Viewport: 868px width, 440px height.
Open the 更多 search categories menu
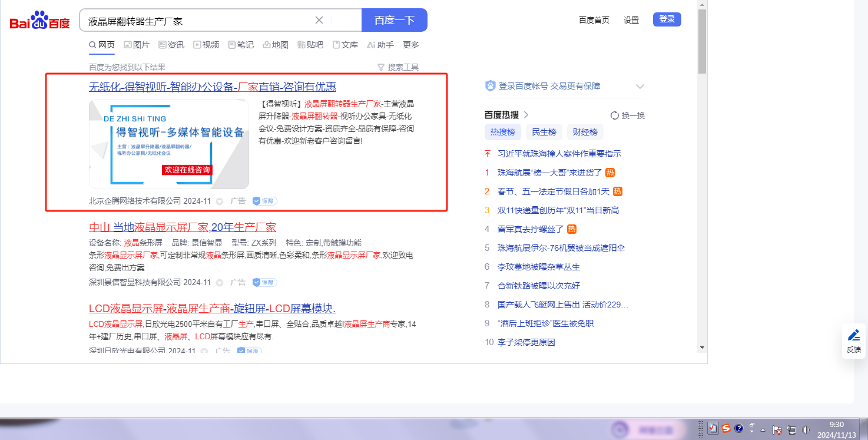pyautogui.click(x=411, y=45)
